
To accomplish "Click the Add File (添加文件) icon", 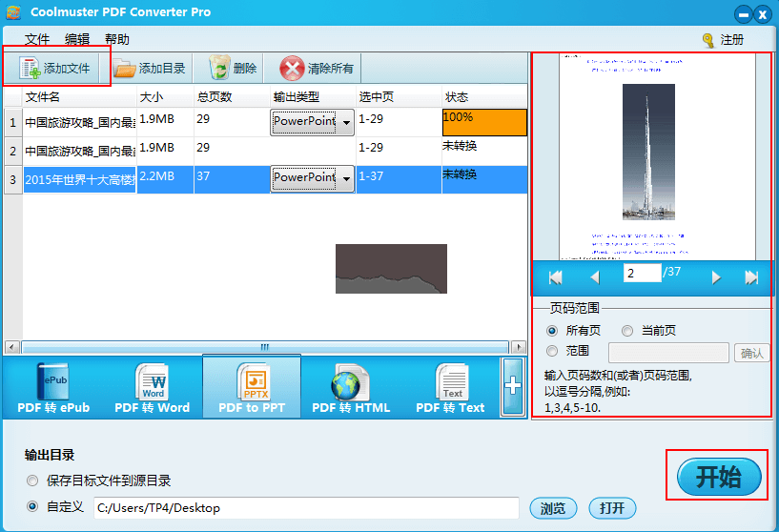I will coord(30,68).
